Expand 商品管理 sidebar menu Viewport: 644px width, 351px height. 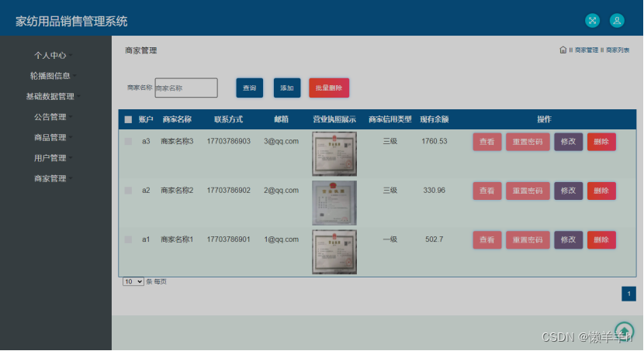(54, 137)
